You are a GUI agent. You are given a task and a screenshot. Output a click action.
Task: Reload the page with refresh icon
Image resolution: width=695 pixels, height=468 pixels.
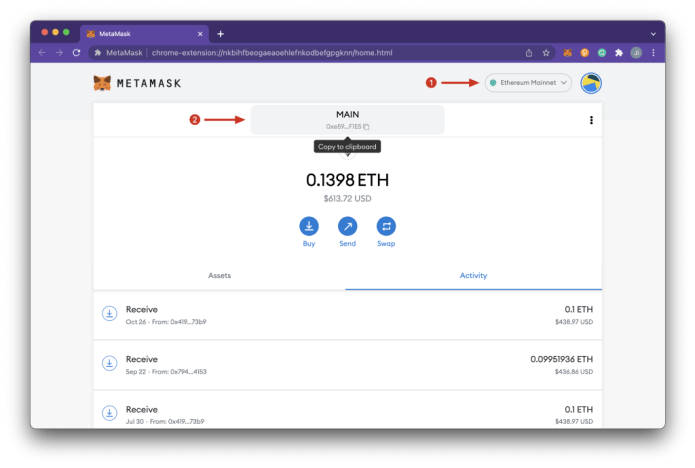[77, 53]
